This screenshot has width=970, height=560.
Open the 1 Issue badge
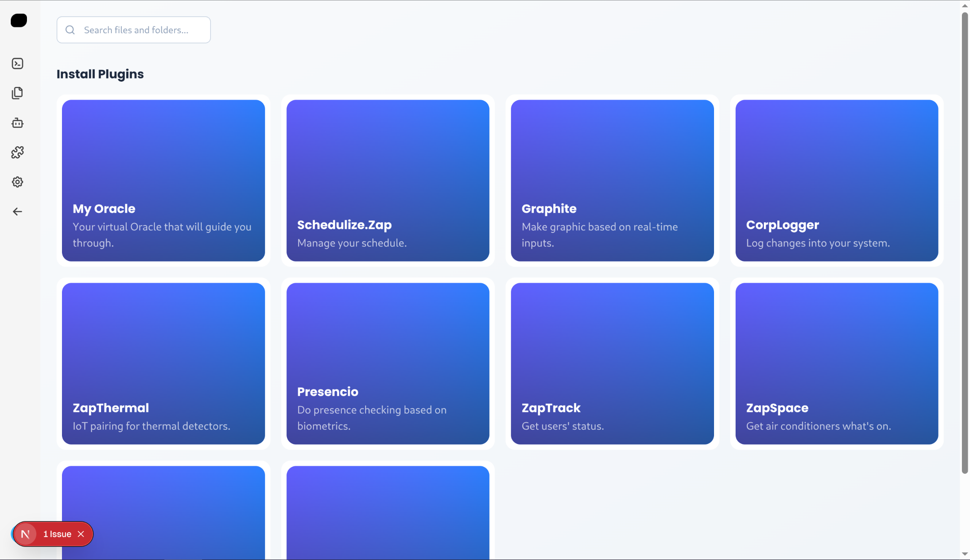57,534
